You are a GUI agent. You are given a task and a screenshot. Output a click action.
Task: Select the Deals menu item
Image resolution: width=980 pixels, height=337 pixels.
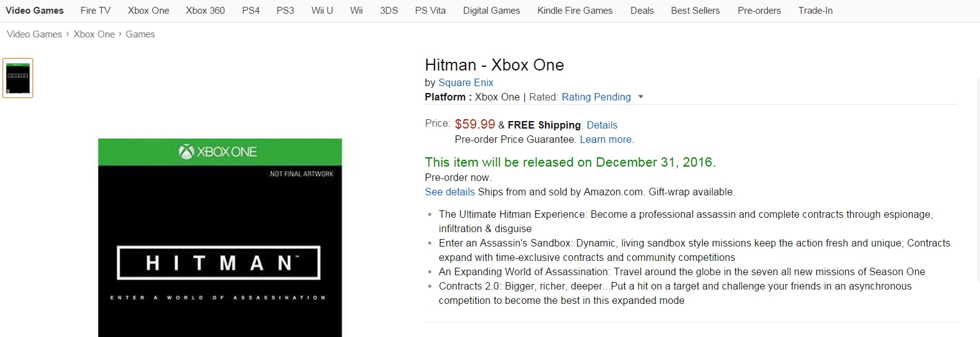click(x=642, y=11)
